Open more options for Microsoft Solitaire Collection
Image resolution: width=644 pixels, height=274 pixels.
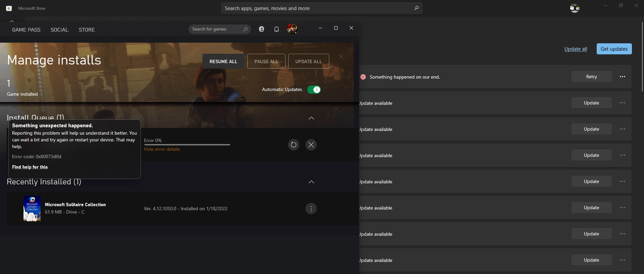(311, 209)
